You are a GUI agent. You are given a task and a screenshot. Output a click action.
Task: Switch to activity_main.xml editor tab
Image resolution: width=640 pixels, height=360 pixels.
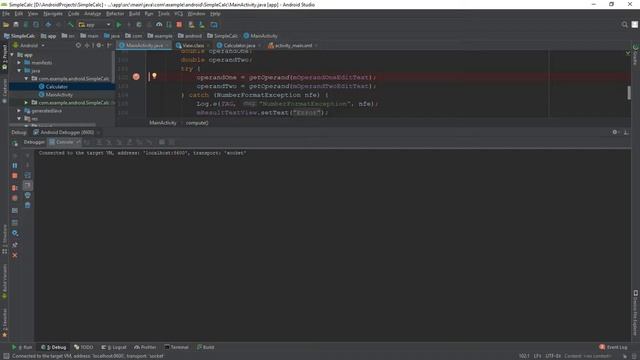tap(293, 46)
